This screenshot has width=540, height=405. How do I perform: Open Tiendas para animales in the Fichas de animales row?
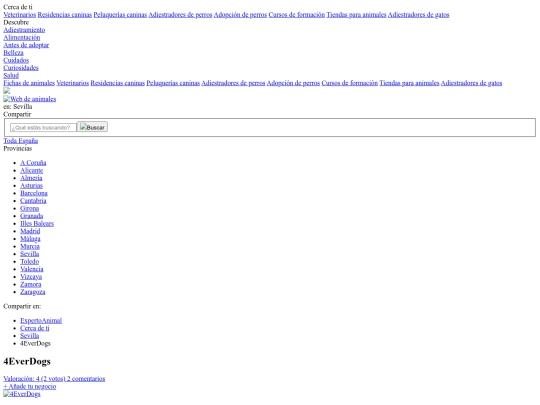(x=409, y=83)
